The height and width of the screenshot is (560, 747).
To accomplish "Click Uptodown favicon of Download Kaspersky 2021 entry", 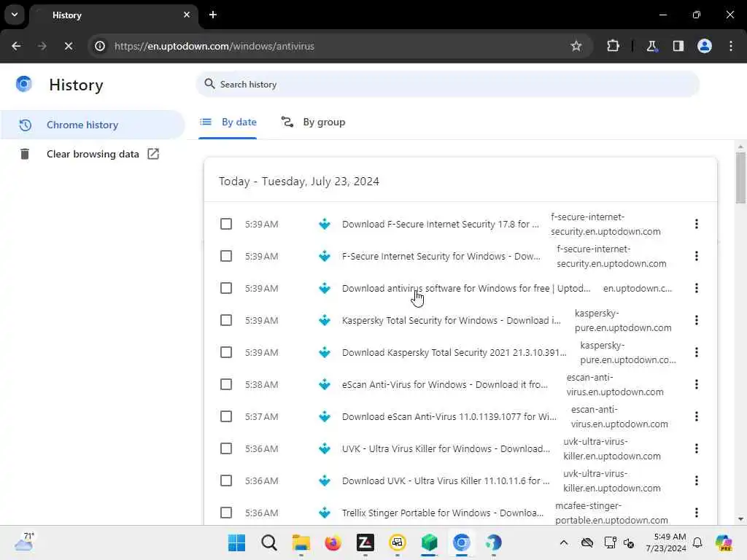I will pyautogui.click(x=325, y=352).
